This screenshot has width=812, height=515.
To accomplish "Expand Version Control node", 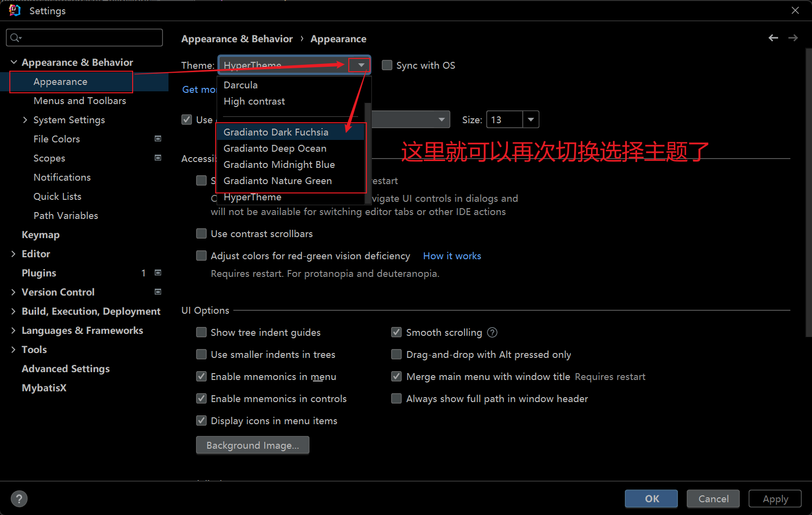I will [x=13, y=292].
